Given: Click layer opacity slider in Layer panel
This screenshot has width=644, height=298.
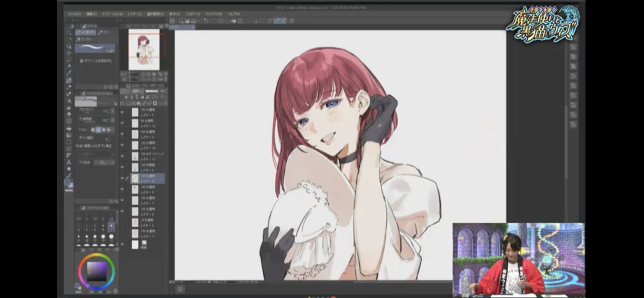Looking at the screenshot, I should [x=151, y=91].
